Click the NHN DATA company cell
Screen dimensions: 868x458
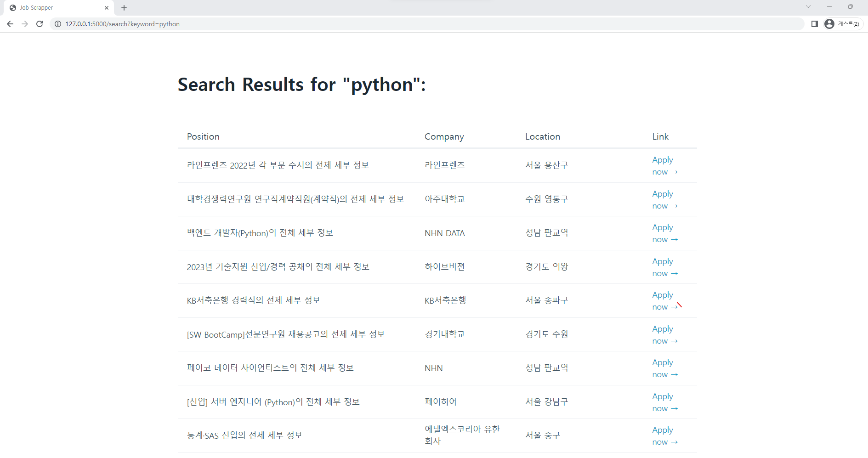tap(445, 233)
